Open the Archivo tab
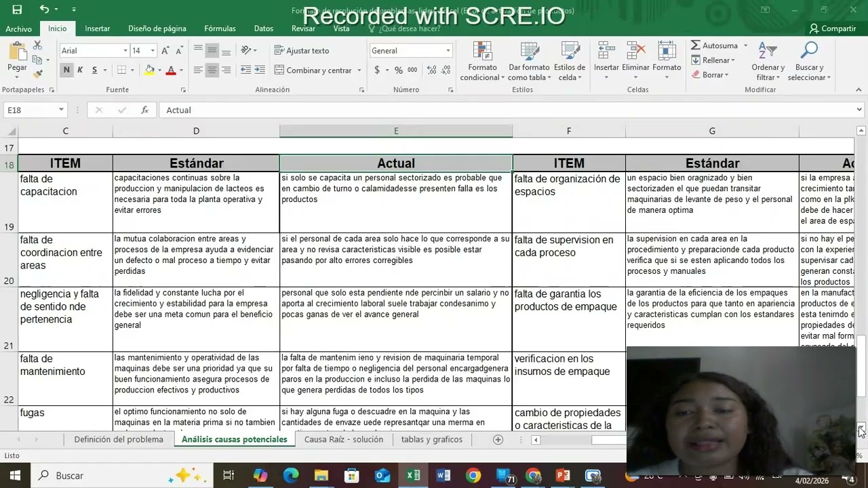868x488 pixels. click(x=18, y=28)
